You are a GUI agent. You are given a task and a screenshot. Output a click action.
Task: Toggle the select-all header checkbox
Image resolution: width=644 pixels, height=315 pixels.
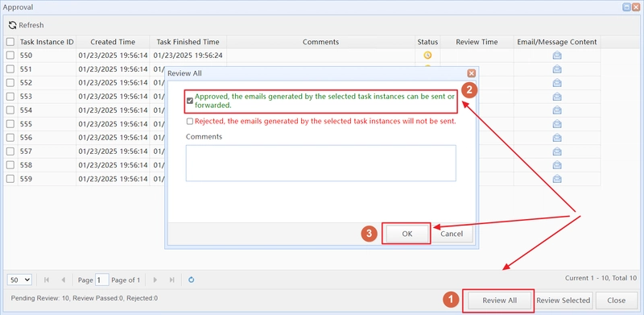tap(10, 42)
